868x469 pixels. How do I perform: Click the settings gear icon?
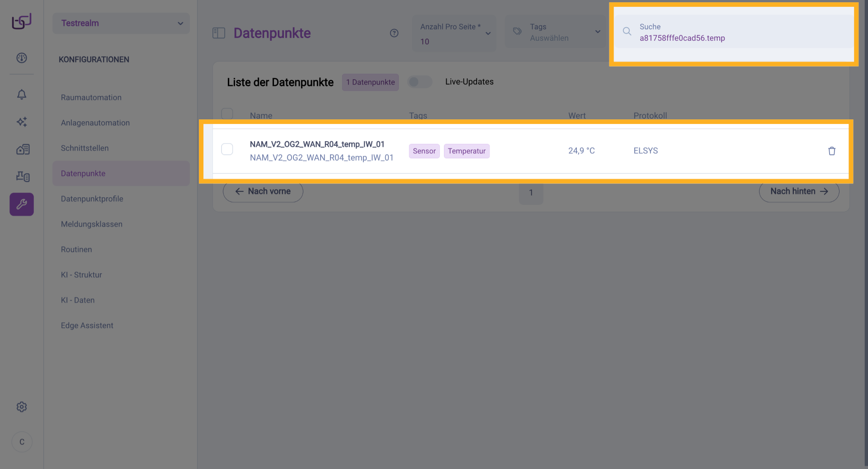(x=22, y=407)
